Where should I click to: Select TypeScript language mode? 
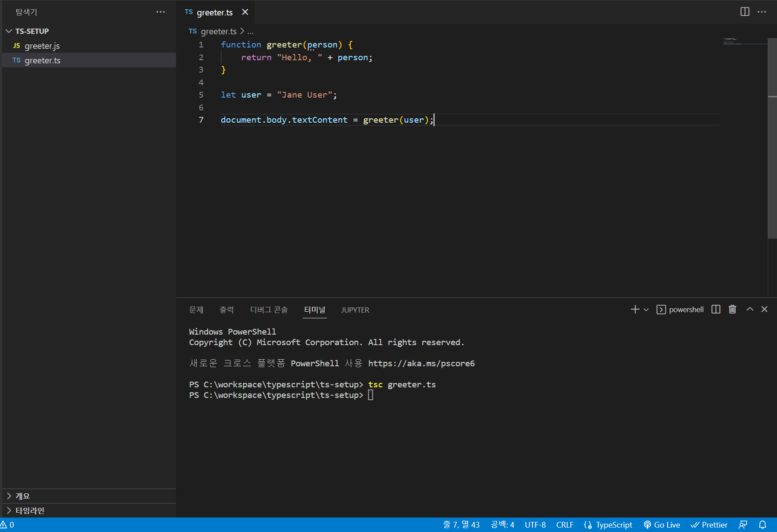614,525
